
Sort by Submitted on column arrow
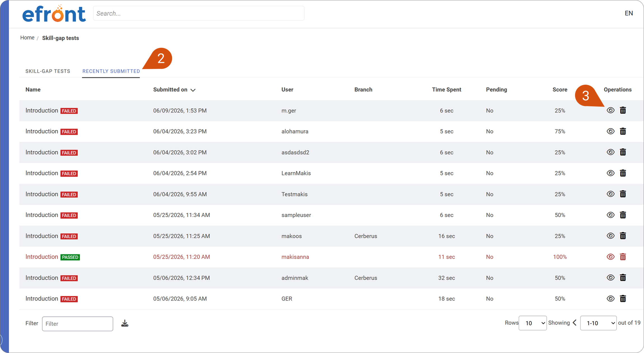pyautogui.click(x=193, y=90)
